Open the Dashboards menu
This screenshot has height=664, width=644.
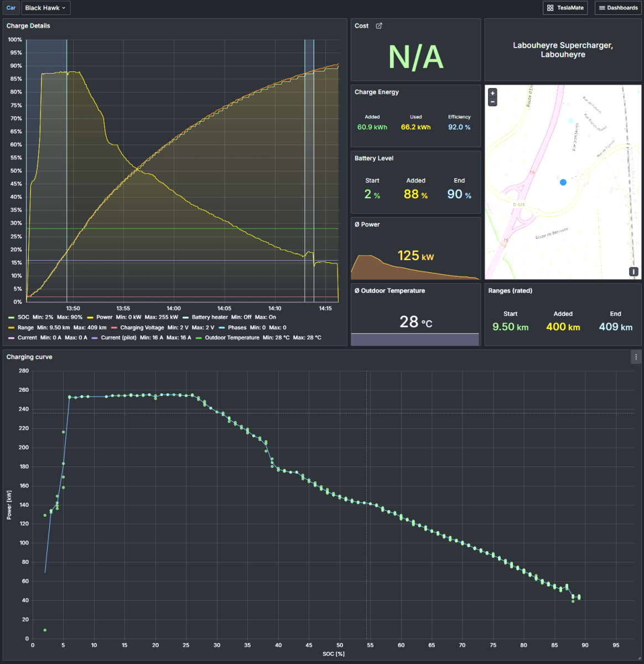point(618,8)
